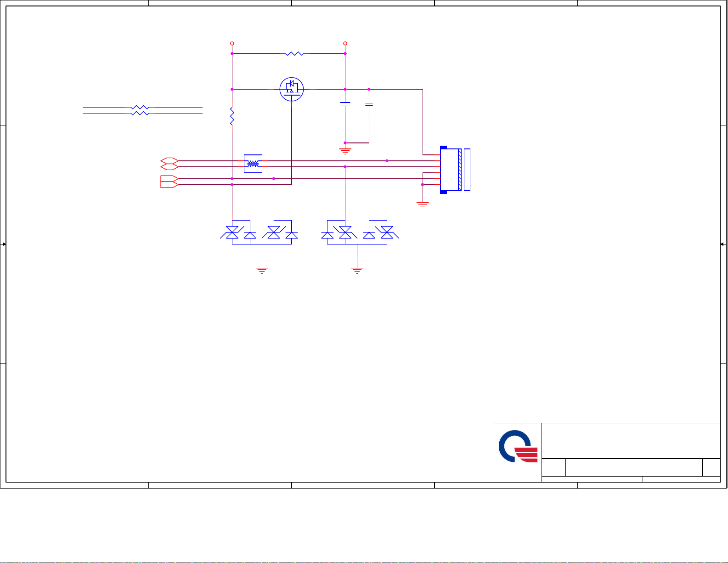This screenshot has height=563, width=728.
Task: Click the lower resistor of the standalone resistor pair
Action: (140, 113)
